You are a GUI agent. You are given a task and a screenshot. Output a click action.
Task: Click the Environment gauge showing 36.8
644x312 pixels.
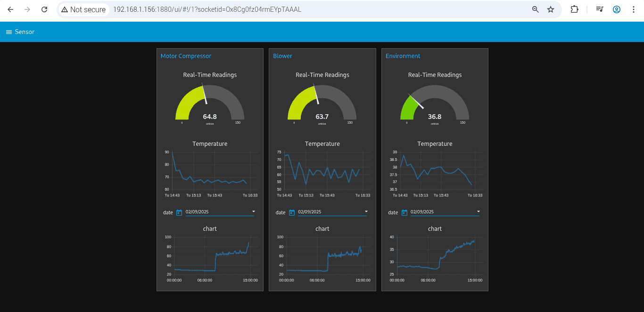pos(435,104)
